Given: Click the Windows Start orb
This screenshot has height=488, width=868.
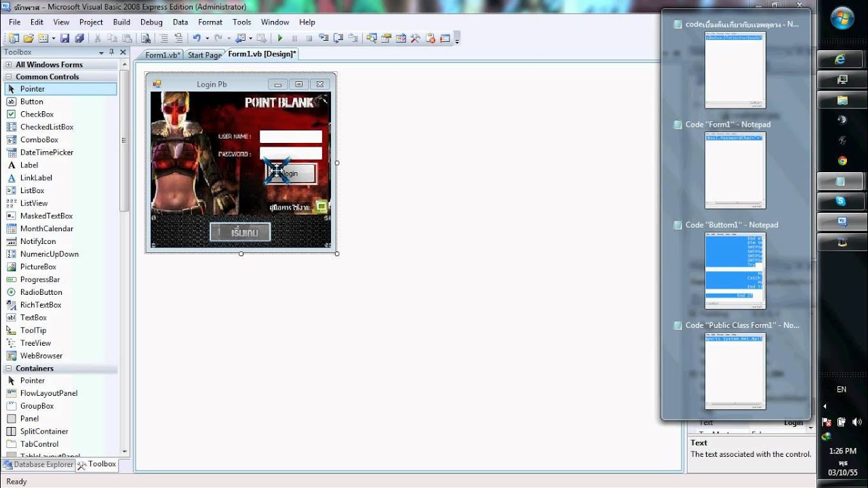Looking at the screenshot, I should click(842, 17).
